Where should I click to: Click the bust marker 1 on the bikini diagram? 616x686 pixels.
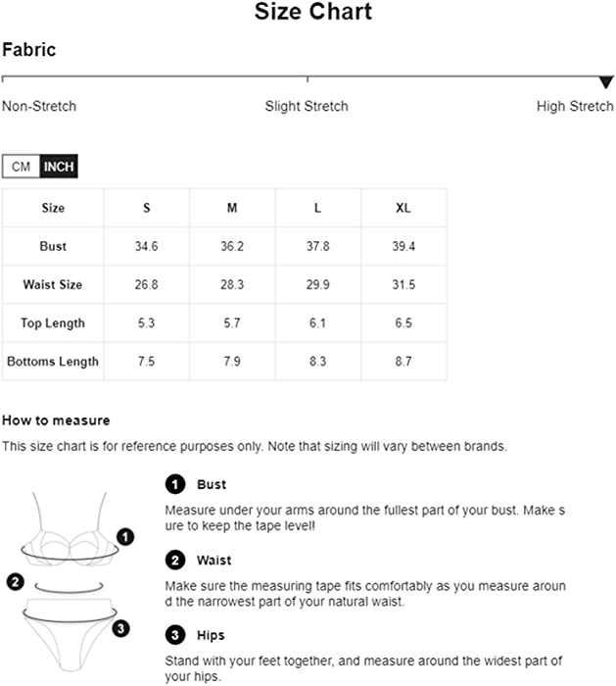tap(125, 537)
